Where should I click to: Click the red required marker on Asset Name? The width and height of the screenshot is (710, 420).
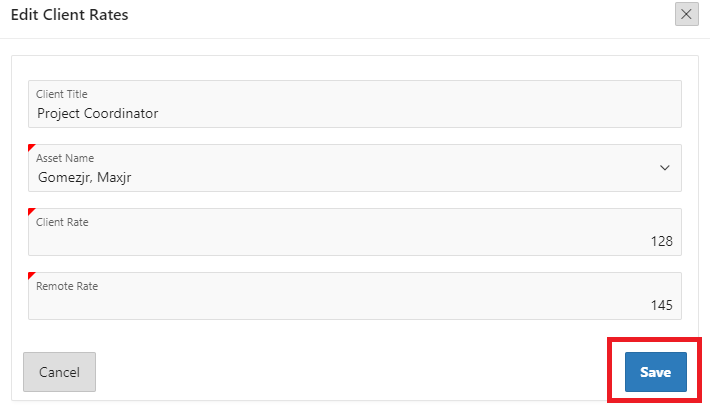coord(31,148)
